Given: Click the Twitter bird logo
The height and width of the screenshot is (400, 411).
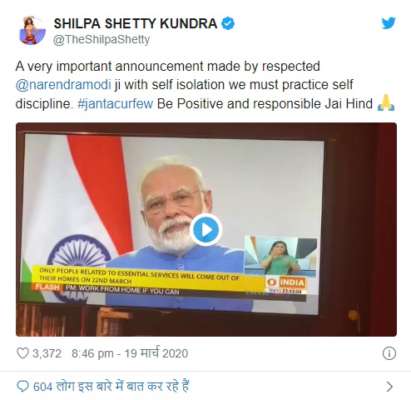Looking at the screenshot, I should 389,23.
